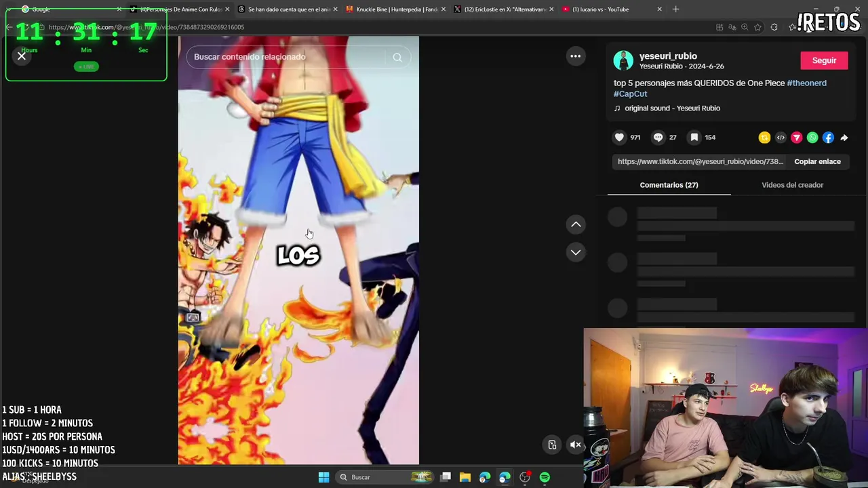Open Windows Start menu

pos(323,477)
